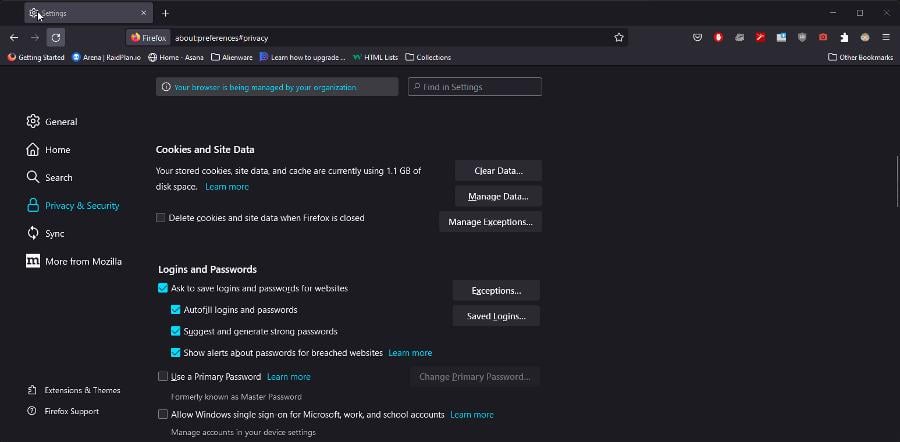This screenshot has height=442, width=900.
Task: Click Learn more for Windows single sign-on
Action: (x=472, y=414)
